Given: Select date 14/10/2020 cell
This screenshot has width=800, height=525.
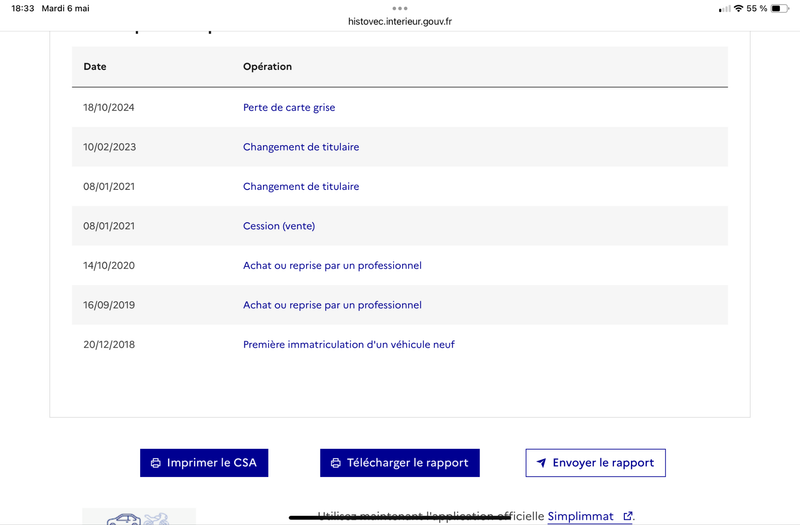Looking at the screenshot, I should pos(109,265).
